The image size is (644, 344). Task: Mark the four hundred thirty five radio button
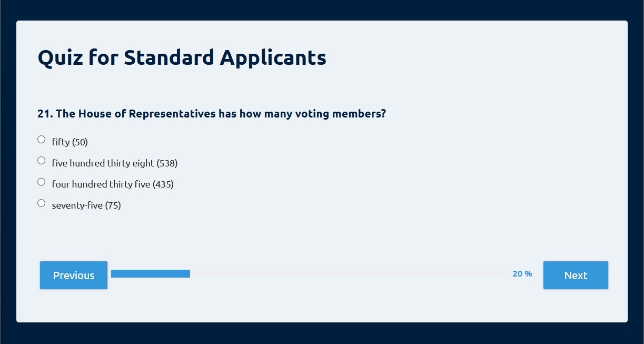(42, 182)
